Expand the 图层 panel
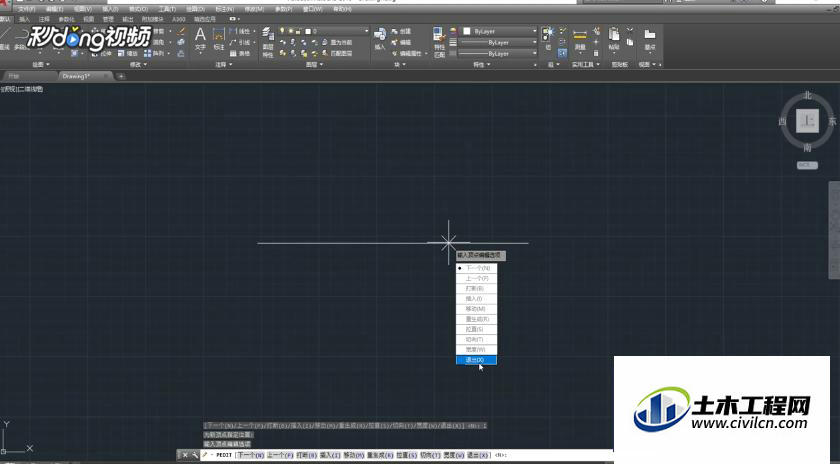Image resolution: width=840 pixels, height=464 pixels. [314, 65]
